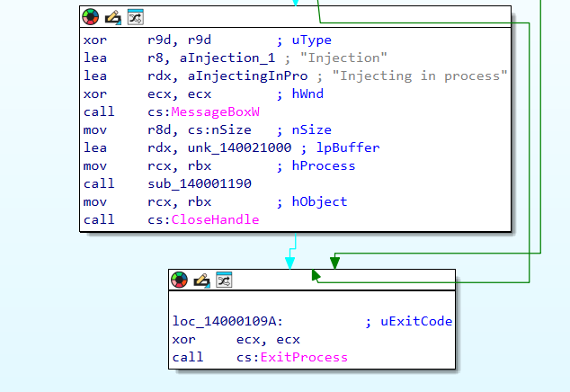Viewport: 570px width, 392px height.
Task: Click the sub_140001190 call target
Action: click(200, 183)
